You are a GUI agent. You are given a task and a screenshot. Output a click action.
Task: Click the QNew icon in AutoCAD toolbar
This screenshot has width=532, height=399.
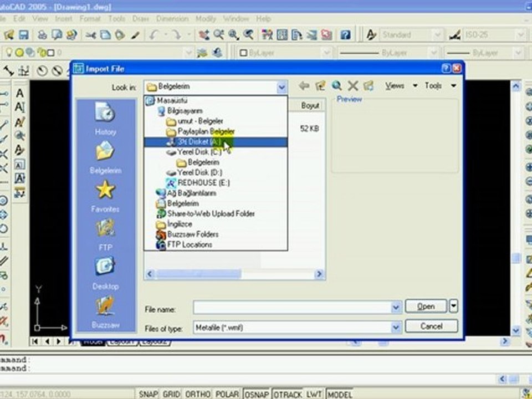8,34
